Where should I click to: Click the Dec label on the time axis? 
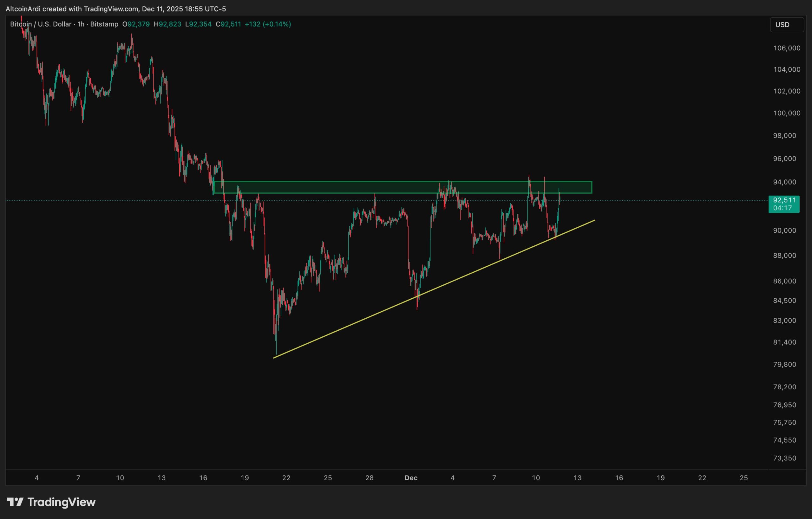(411, 478)
